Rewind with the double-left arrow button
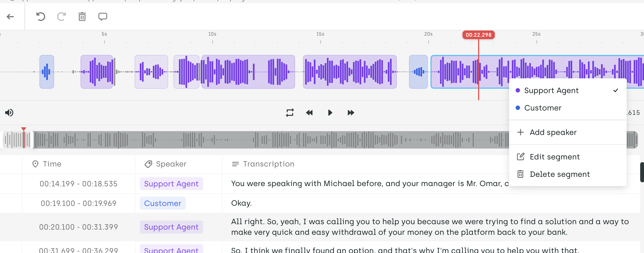The width and height of the screenshot is (644, 253). click(309, 113)
